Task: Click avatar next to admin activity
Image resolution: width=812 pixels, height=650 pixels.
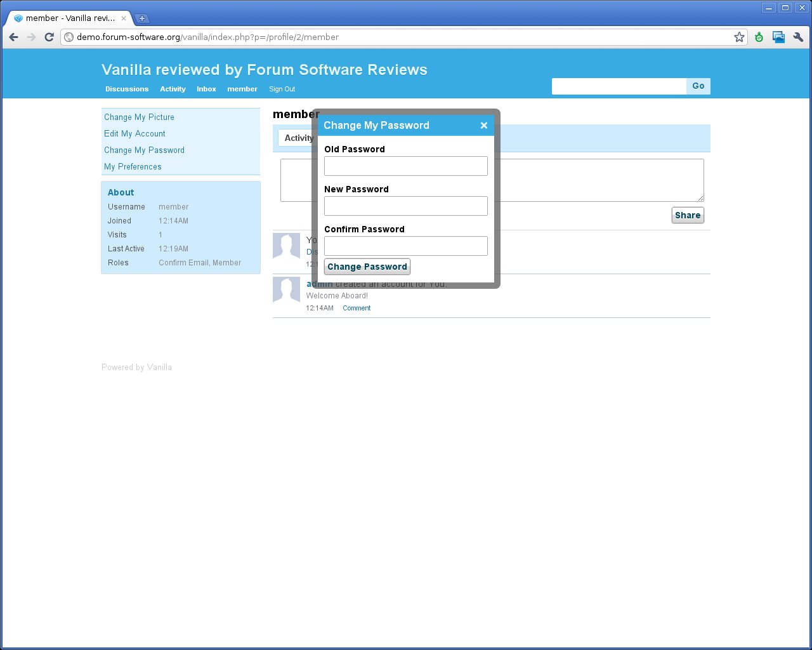Action: (x=286, y=289)
